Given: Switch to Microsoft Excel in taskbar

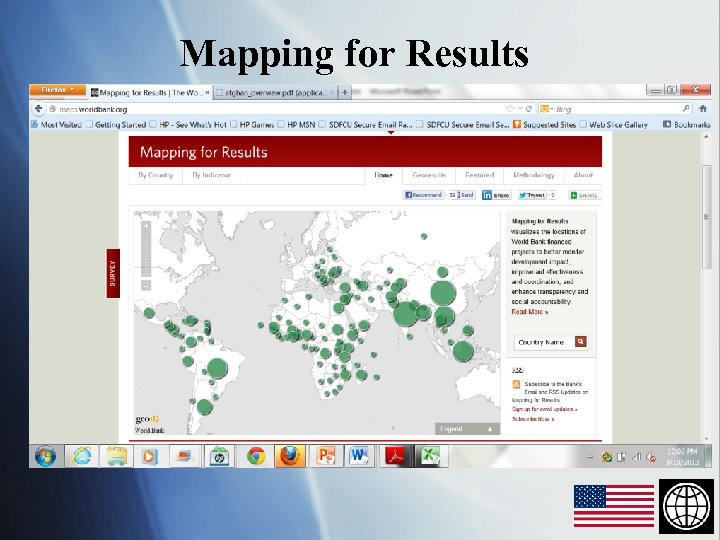Looking at the screenshot, I should (431, 456).
